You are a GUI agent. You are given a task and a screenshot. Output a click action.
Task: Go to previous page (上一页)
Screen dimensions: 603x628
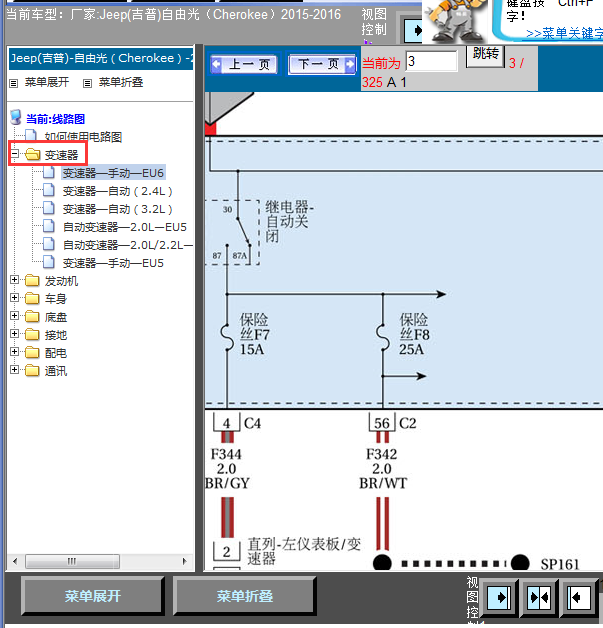244,64
